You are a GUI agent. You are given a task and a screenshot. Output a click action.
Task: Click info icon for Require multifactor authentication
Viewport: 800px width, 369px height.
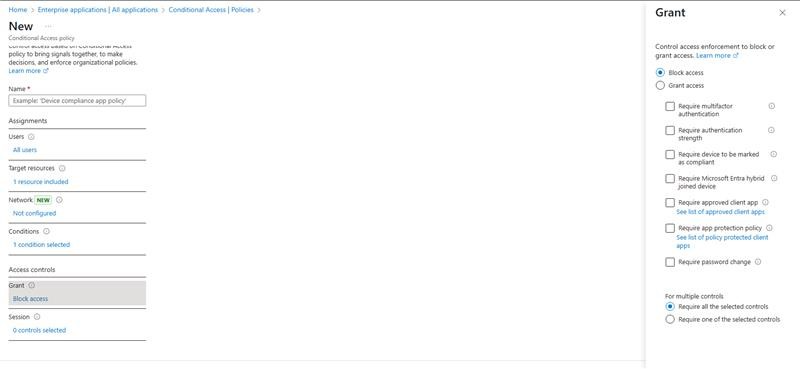coord(771,106)
